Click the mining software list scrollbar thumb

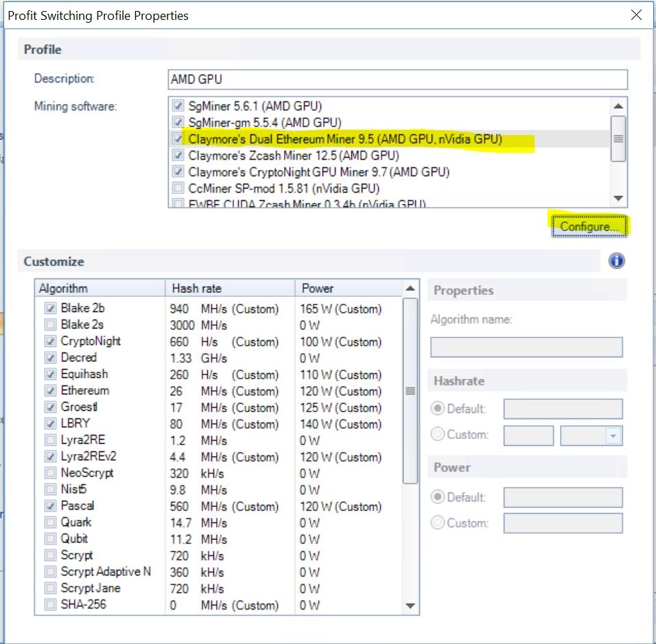coord(618,139)
